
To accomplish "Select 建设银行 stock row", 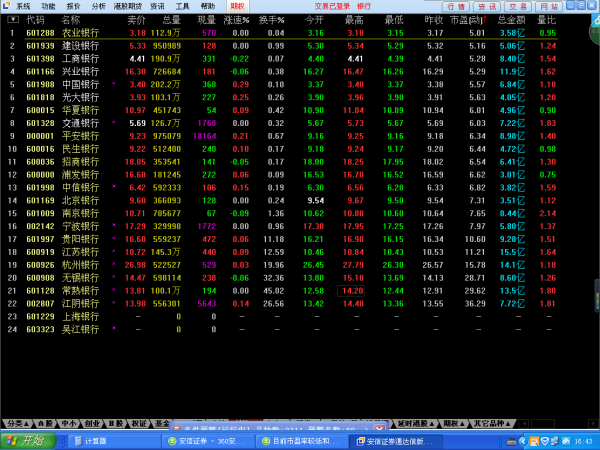I will point(279,46).
